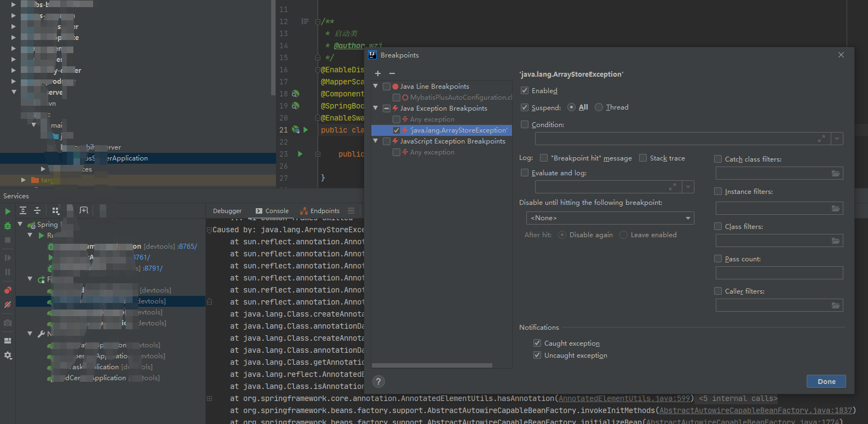Debug service with green bug icon in Services
Image resolution: width=868 pixels, height=424 pixels.
(x=8, y=226)
